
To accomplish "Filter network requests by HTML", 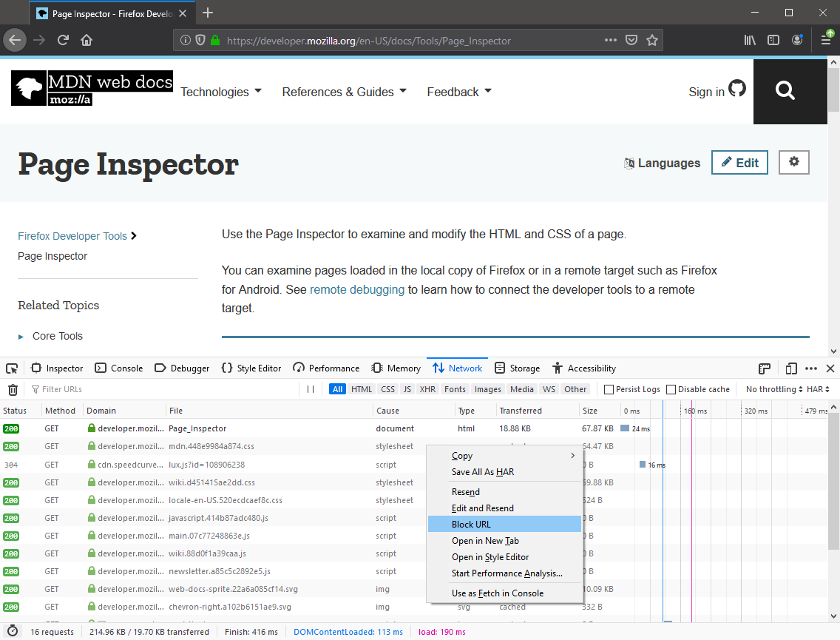I will point(362,390).
